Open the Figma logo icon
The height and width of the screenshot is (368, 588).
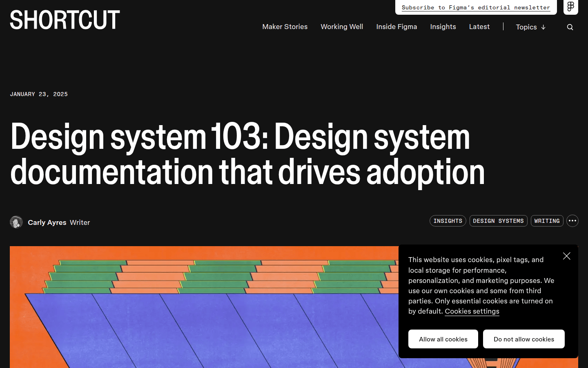(x=571, y=7)
